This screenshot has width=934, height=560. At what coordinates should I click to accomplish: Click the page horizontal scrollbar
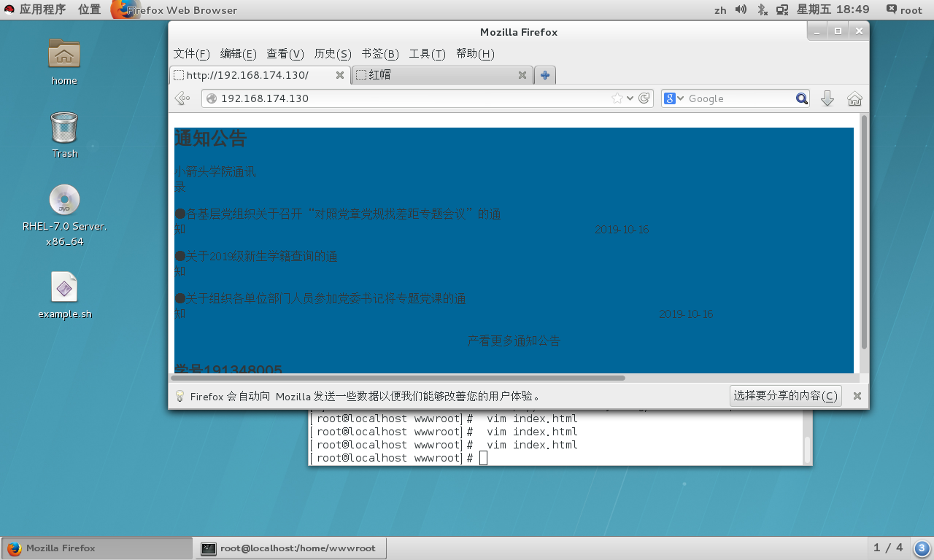tap(398, 378)
